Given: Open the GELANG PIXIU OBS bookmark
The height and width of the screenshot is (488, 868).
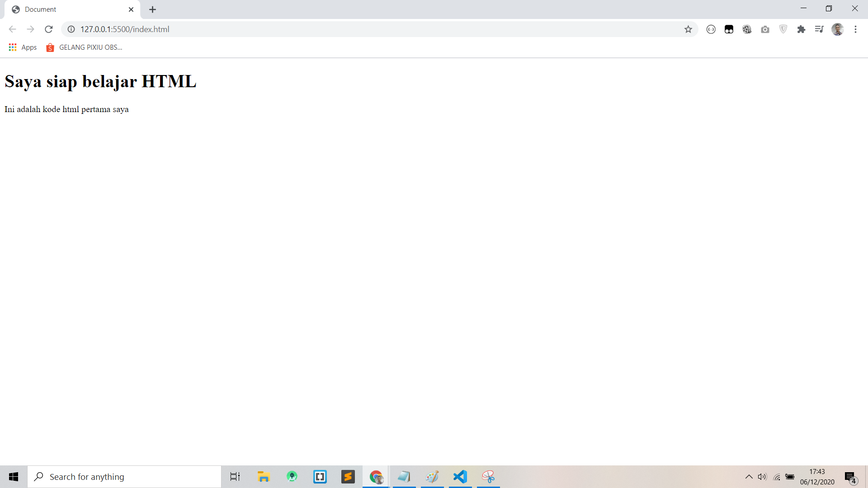Looking at the screenshot, I should coord(84,47).
